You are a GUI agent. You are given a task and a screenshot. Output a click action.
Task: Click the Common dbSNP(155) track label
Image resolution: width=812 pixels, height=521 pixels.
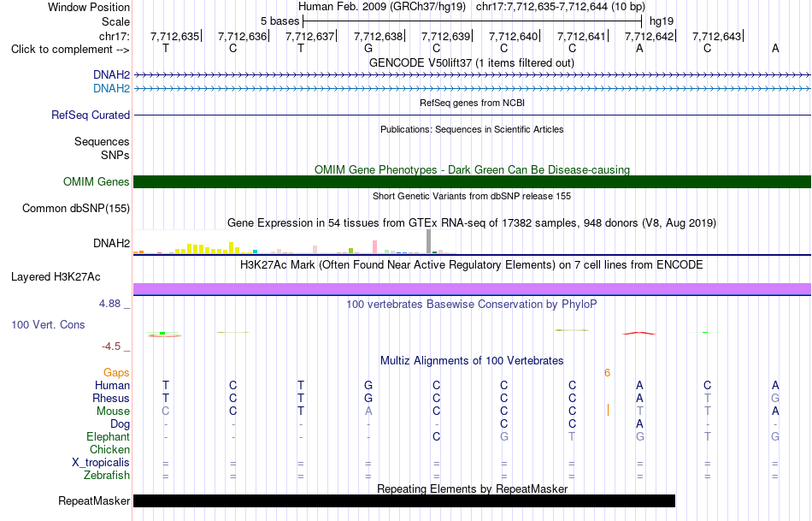pyautogui.click(x=76, y=209)
